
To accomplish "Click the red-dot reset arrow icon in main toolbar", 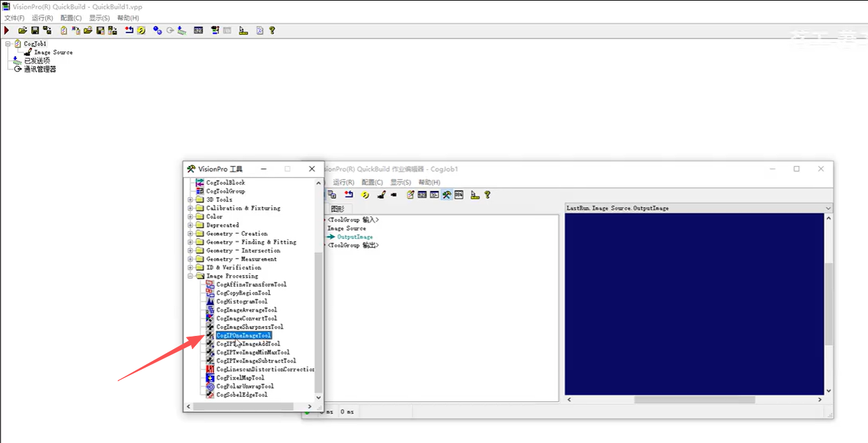I will coord(130,30).
